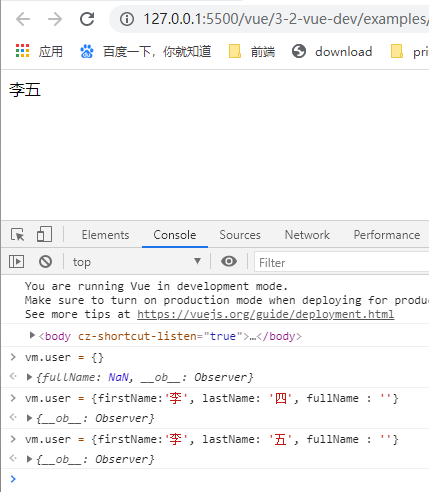Image resolution: width=429 pixels, height=492 pixels.
Task: Switch to the Elements tab
Action: (105, 235)
